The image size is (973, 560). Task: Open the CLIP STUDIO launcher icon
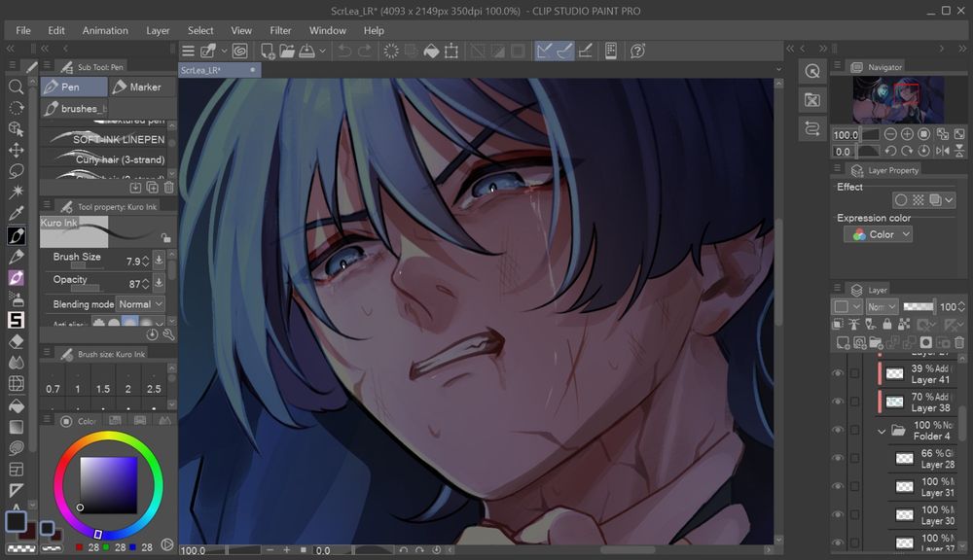pyautogui.click(x=240, y=51)
